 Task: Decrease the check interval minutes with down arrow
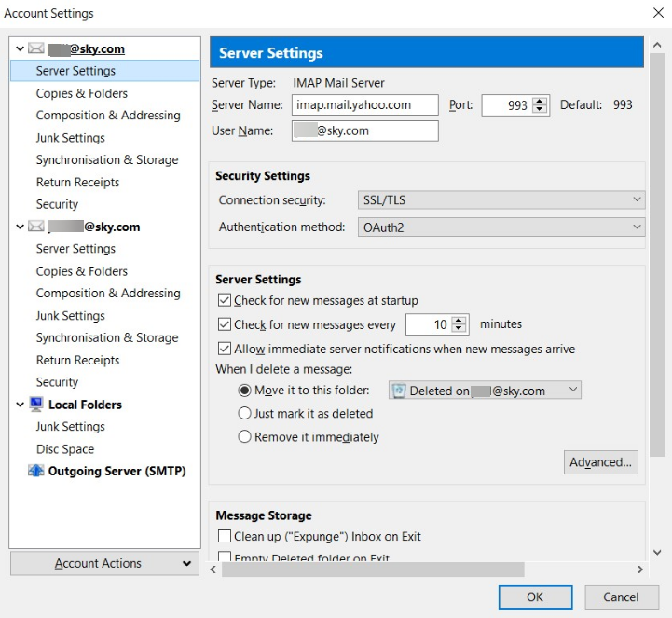point(459,329)
